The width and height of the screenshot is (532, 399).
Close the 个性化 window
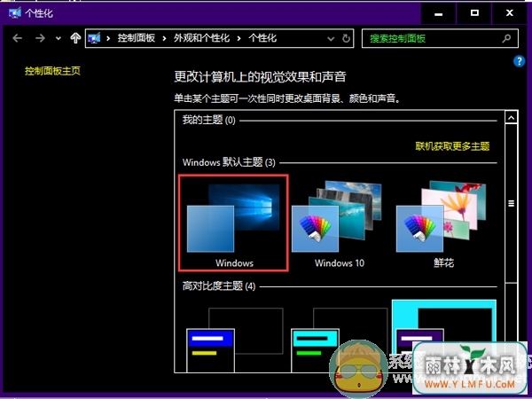point(510,13)
